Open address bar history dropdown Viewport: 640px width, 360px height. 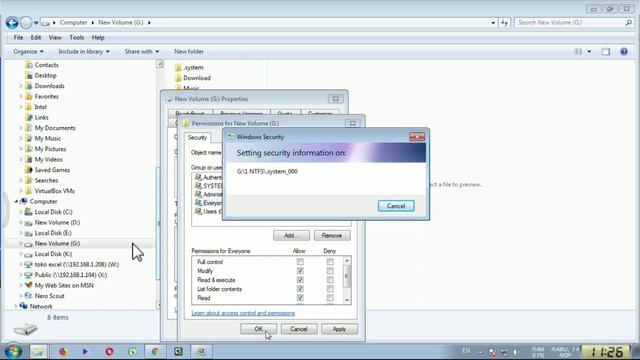493,23
